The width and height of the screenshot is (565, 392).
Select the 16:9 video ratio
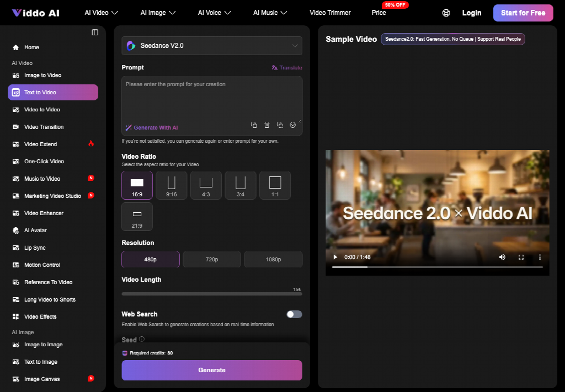coord(137,185)
